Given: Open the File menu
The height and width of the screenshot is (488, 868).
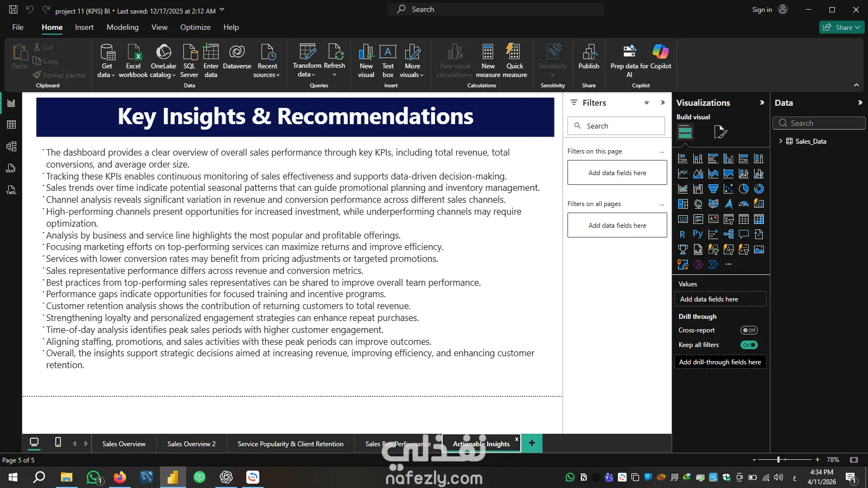Looking at the screenshot, I should 18,27.
